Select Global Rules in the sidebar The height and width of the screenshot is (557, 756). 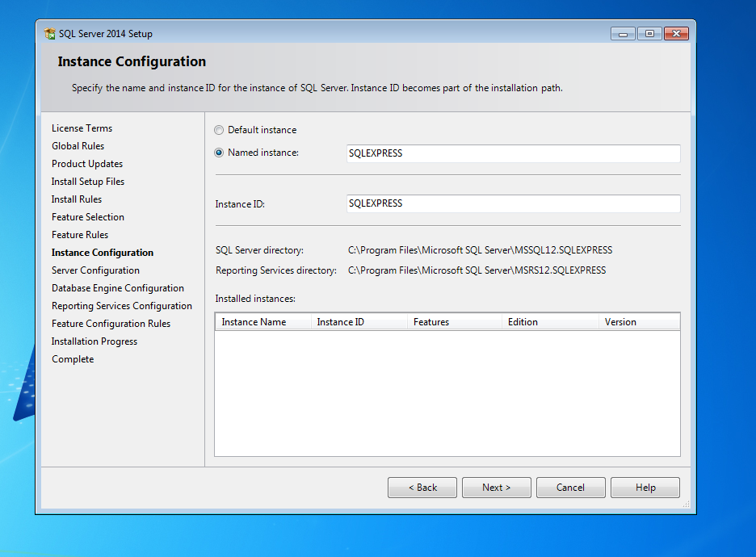[x=78, y=145]
